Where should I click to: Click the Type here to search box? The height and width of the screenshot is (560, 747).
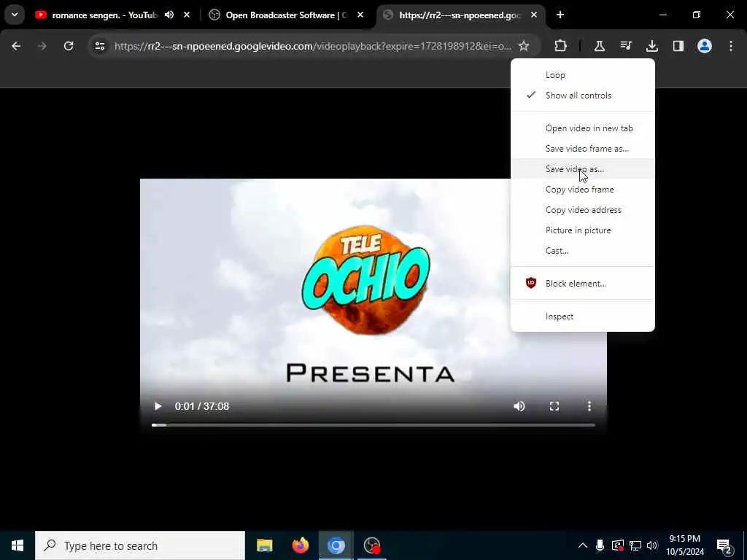[140, 545]
